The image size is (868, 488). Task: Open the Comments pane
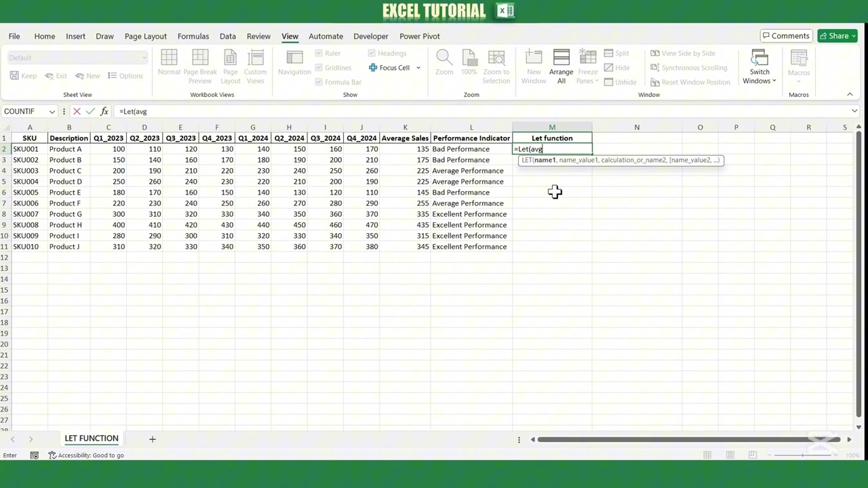pos(786,36)
